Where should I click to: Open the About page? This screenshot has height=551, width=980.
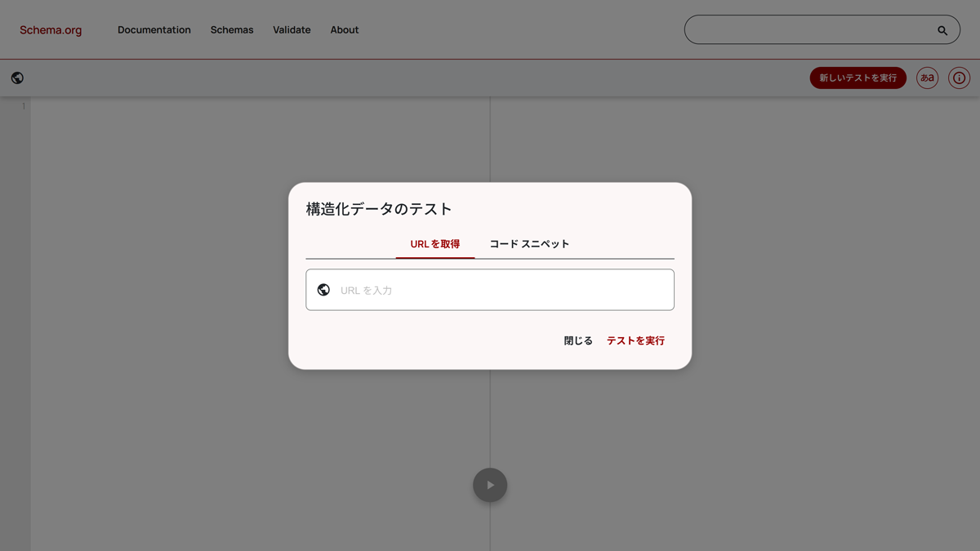coord(344,29)
